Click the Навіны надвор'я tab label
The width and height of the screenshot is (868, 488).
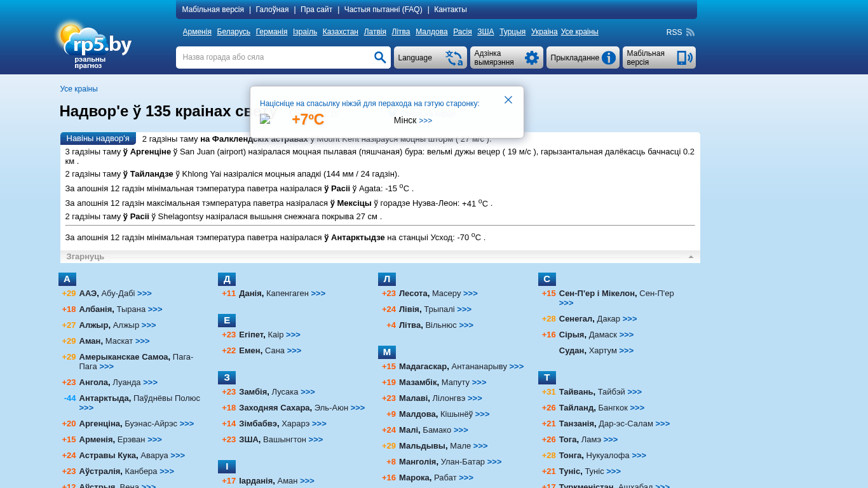tap(98, 139)
